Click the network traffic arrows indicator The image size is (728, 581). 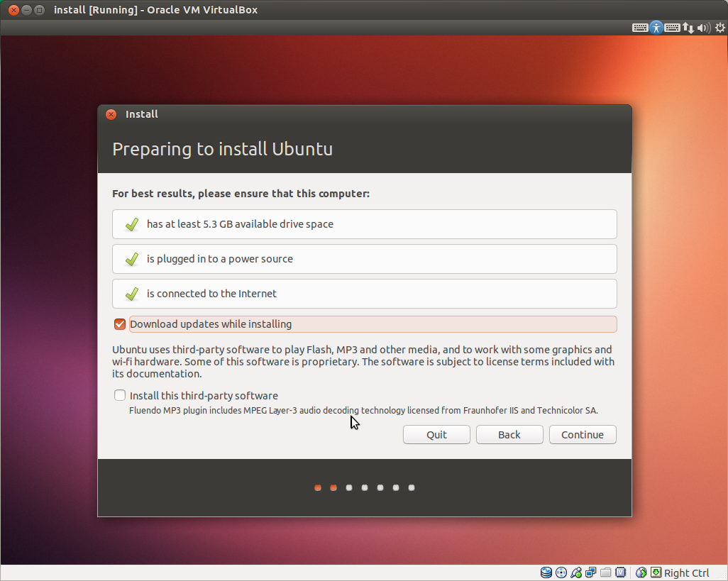click(x=688, y=27)
